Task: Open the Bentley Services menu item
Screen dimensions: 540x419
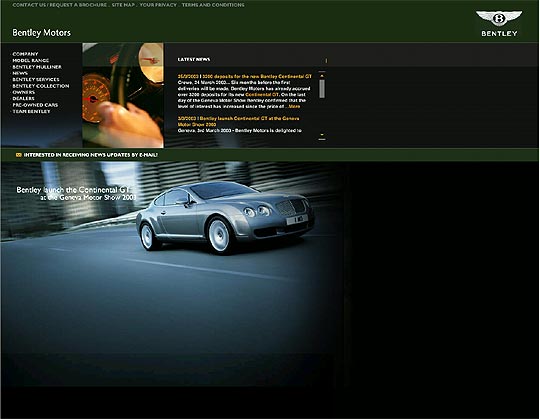Action: click(36, 80)
